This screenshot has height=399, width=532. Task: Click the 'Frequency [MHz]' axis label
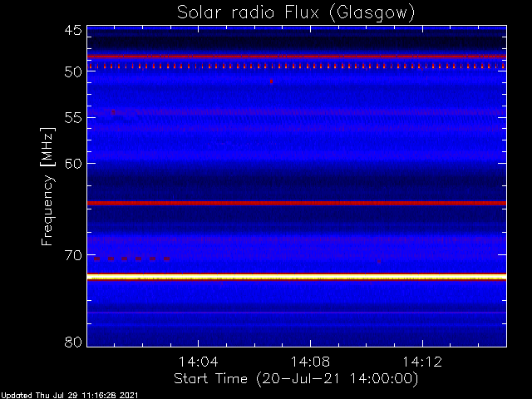47,186
